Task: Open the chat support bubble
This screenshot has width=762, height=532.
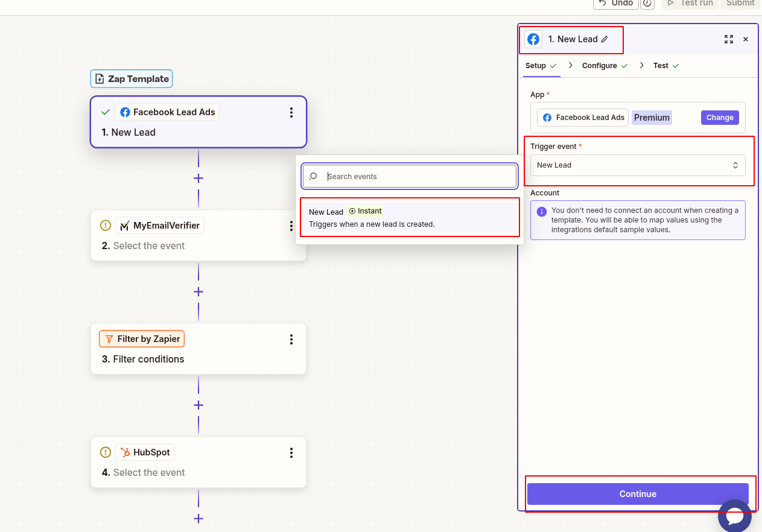Action: pyautogui.click(x=734, y=516)
